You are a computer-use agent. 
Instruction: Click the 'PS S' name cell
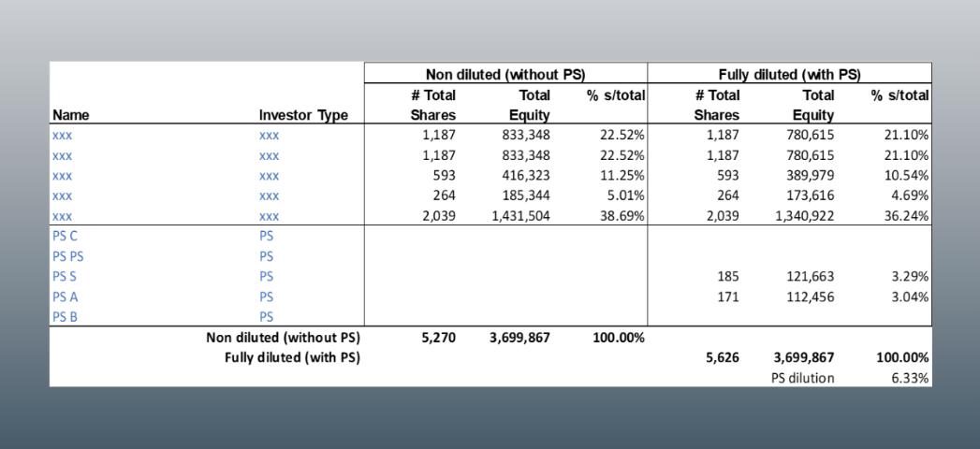pos(65,276)
